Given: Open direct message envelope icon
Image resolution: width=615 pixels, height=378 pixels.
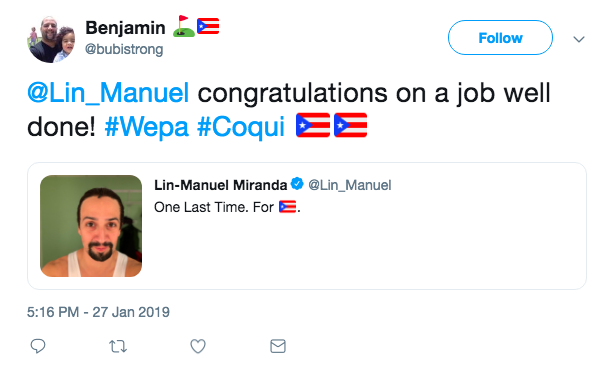Looking at the screenshot, I should [278, 346].
